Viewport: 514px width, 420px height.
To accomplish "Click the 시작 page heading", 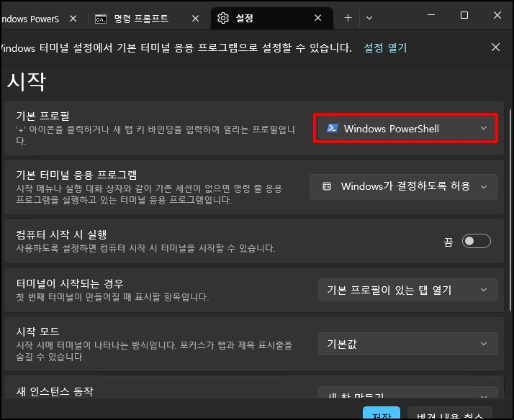I will (x=27, y=81).
